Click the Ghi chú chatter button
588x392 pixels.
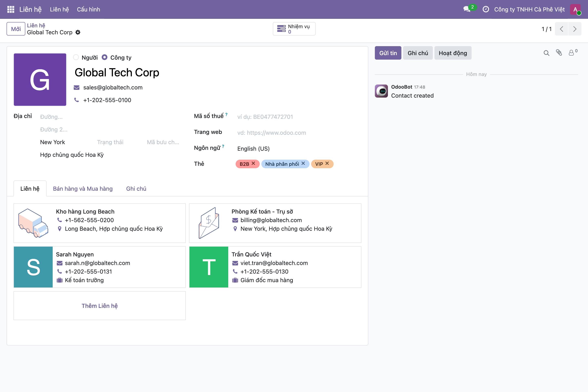coord(418,53)
